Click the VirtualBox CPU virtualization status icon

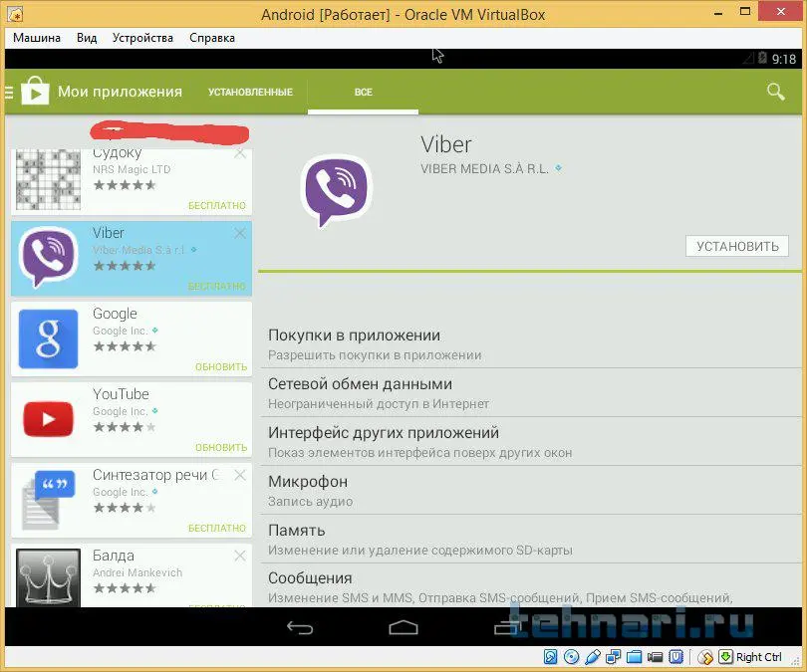pyautogui.click(x=675, y=657)
